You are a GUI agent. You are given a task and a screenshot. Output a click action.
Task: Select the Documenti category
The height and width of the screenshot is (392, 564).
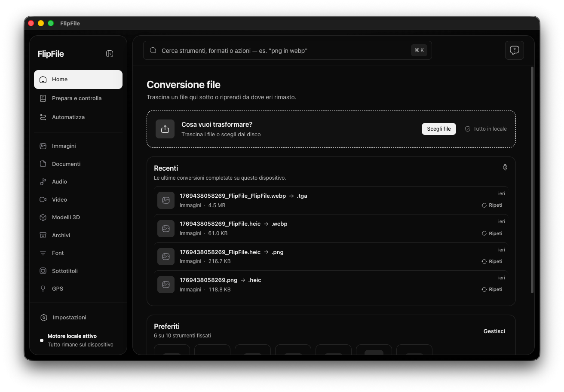78,164
